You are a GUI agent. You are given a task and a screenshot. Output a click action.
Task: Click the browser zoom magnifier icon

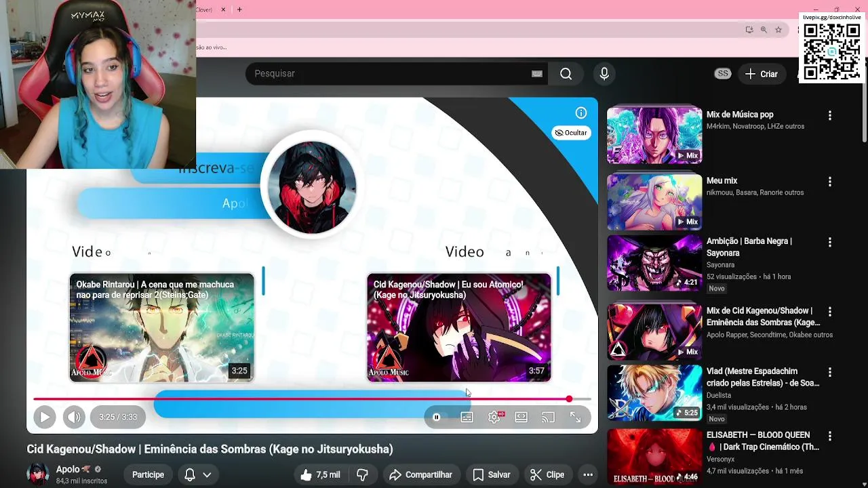pyautogui.click(x=764, y=30)
